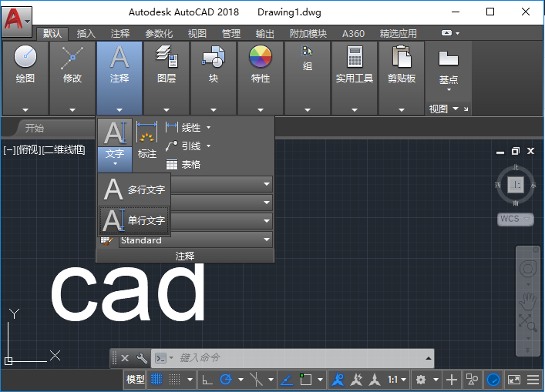Click the 文字 text tool large icon
This screenshot has width=545, height=392.
coord(115,132)
